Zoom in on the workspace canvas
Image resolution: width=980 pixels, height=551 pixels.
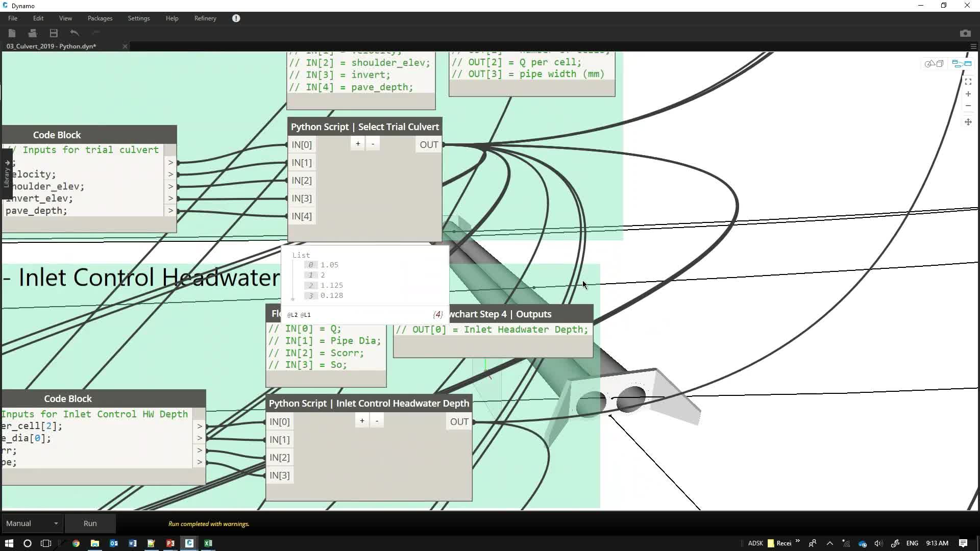point(968,94)
